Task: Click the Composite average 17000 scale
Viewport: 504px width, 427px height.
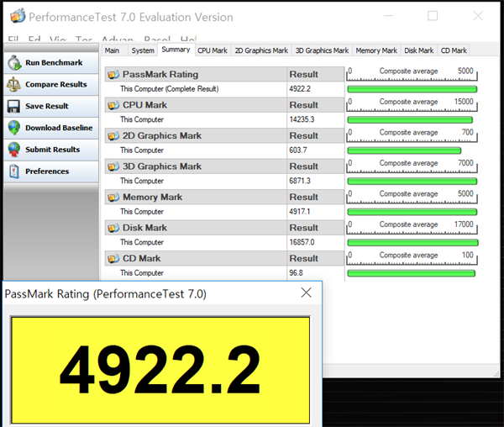Action: pyautogui.click(x=412, y=227)
